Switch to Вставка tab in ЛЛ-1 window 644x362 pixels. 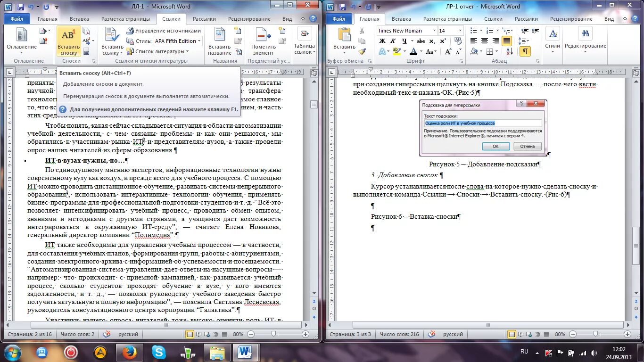[x=79, y=19]
